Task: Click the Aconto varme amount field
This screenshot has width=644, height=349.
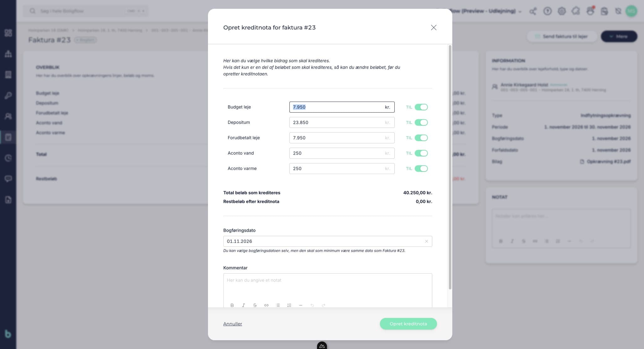Action: coord(342,169)
